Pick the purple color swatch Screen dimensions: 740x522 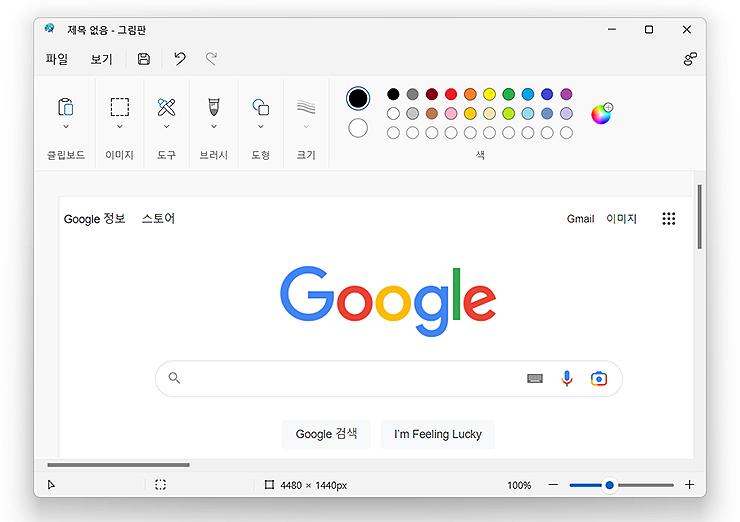tap(566, 94)
